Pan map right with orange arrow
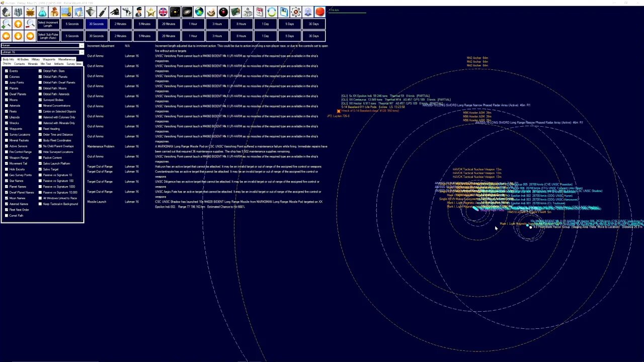Image resolution: width=644 pixels, height=362 pixels. pos(30,36)
